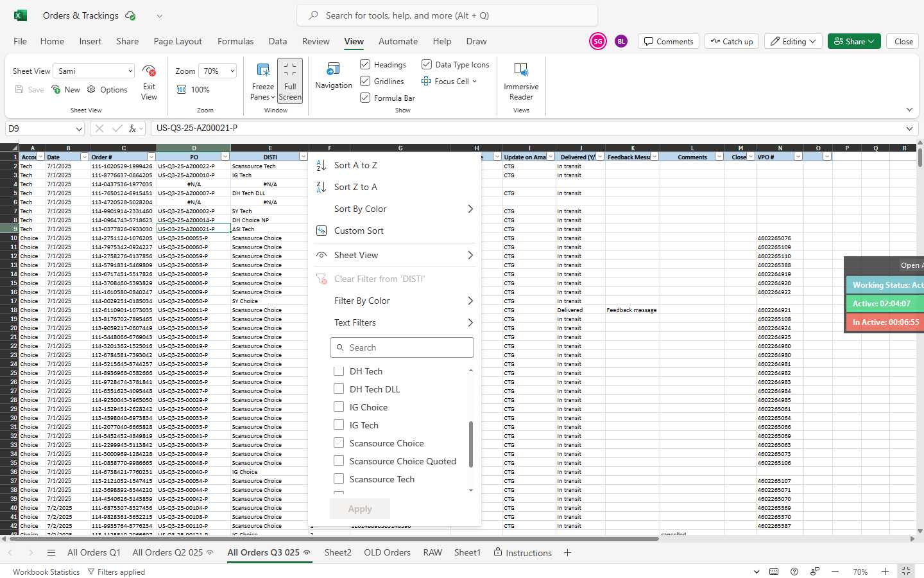
Task: Toggle the Data Type Icons checkbox
Action: point(426,64)
